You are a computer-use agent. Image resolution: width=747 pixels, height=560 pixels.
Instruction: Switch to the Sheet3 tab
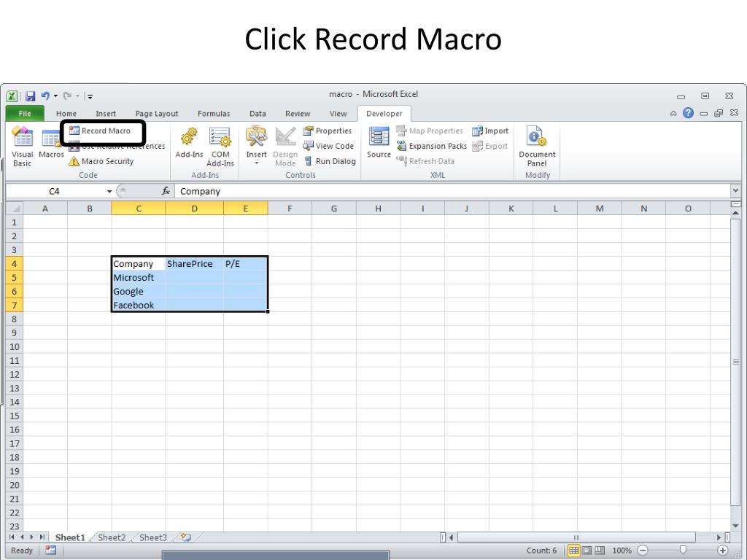[x=153, y=537]
